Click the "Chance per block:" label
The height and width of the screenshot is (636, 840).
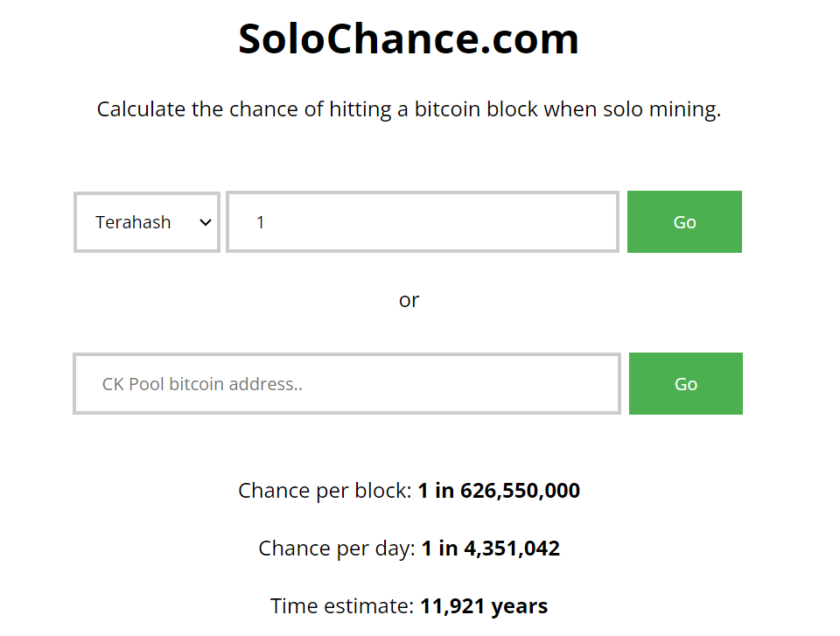325,491
